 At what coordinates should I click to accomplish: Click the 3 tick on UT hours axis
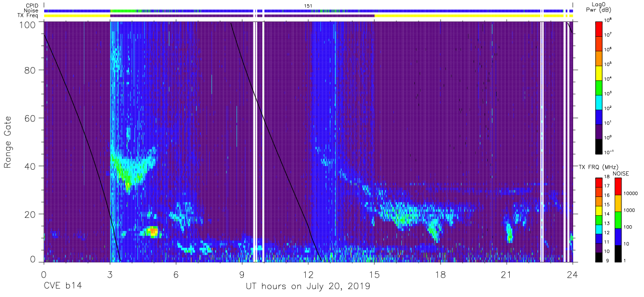(x=110, y=274)
